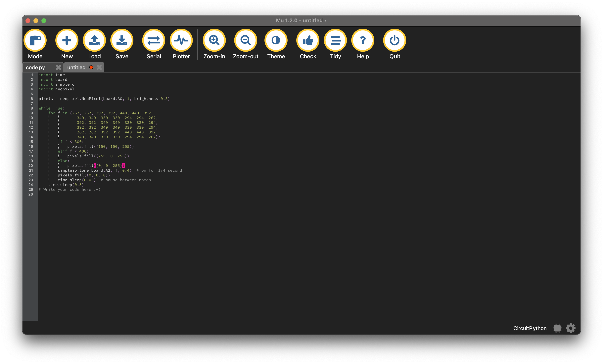Show the Plotter panel

[181, 41]
